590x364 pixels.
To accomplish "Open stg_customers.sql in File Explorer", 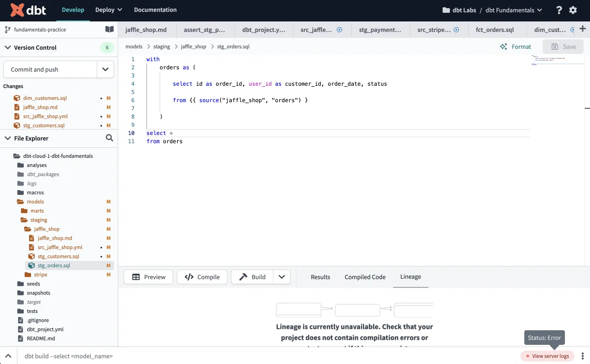I will [x=58, y=256].
